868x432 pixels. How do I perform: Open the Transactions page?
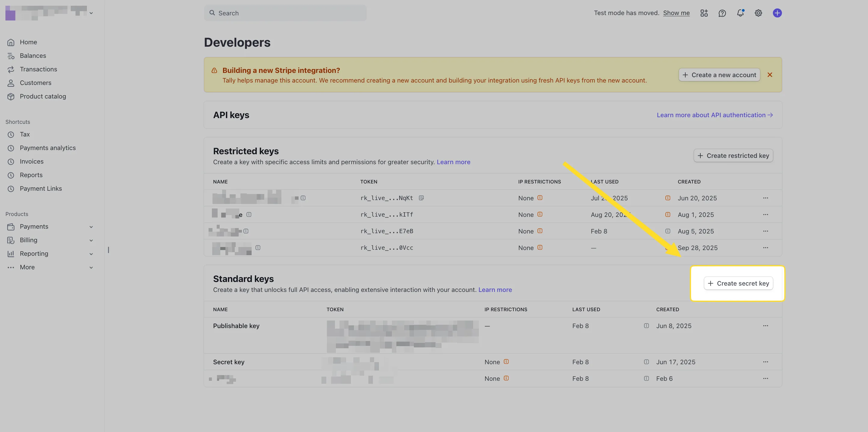(38, 69)
